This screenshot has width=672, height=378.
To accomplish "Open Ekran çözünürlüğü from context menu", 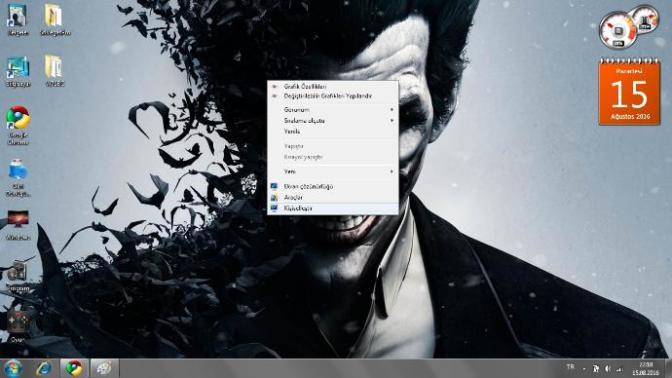I will coord(333,186).
